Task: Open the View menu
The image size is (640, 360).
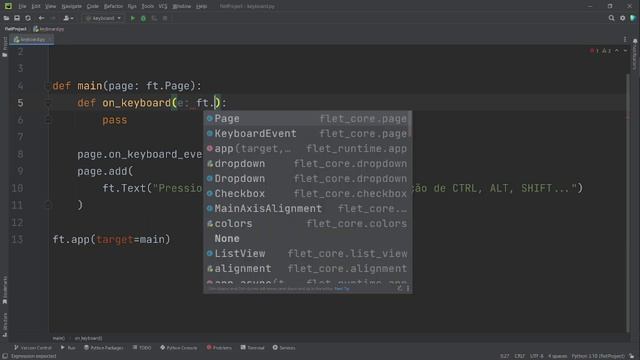Action: pyautogui.click(x=50, y=6)
